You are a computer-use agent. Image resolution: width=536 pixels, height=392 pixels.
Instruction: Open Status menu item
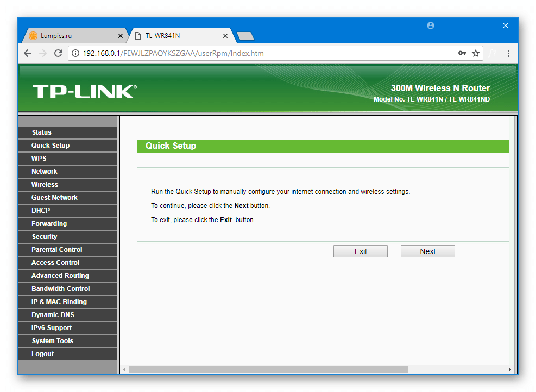click(67, 132)
